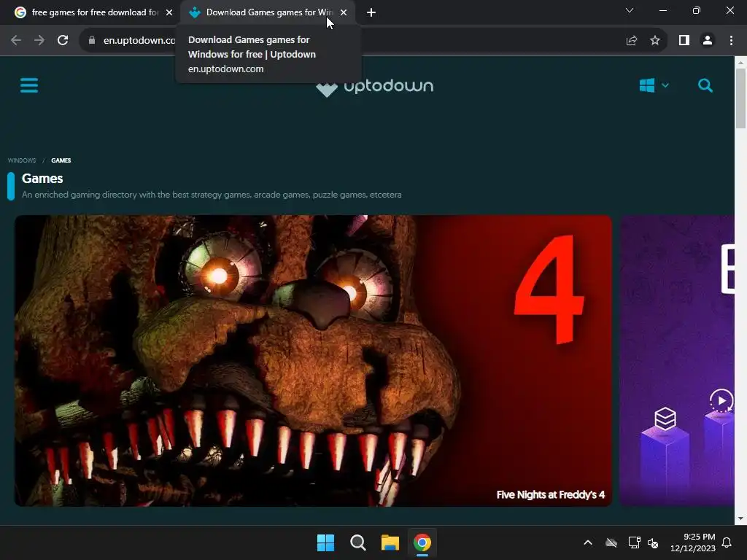
Task: Open the Chrome profile menu
Action: (708, 41)
